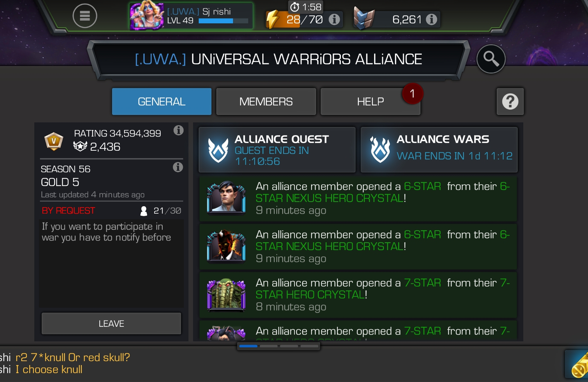This screenshot has height=382, width=588.
Task: Tap the bottom page indicator bar
Action: pos(279,346)
